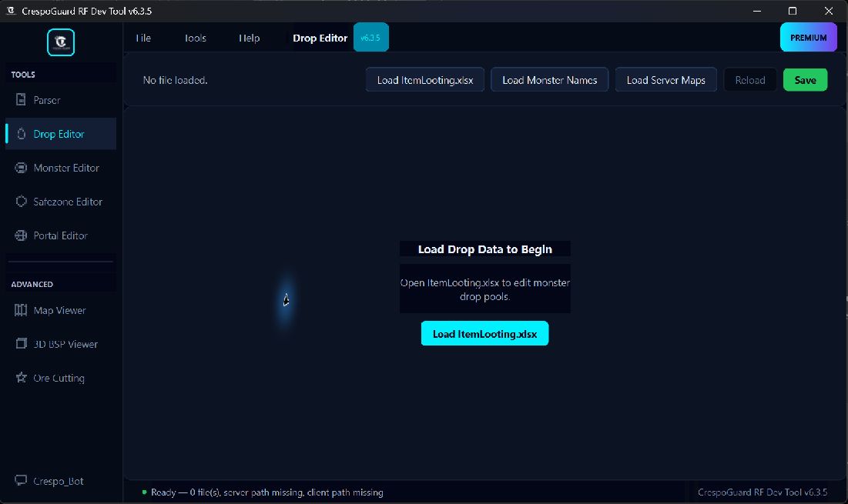Click the Reload button

tap(750, 80)
